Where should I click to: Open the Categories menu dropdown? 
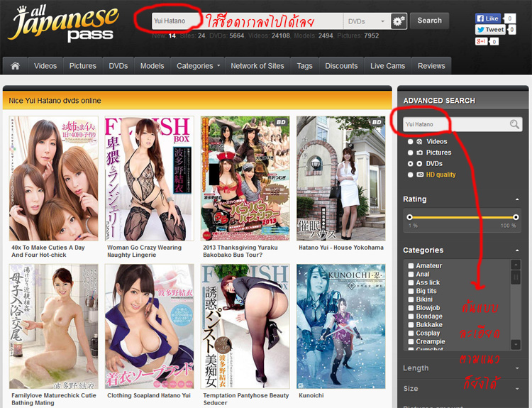[198, 66]
